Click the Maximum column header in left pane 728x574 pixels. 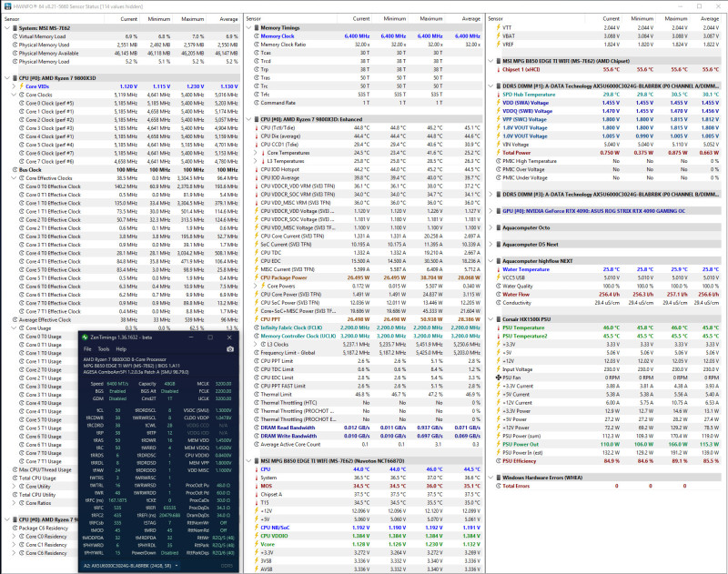pyautogui.click(x=193, y=19)
